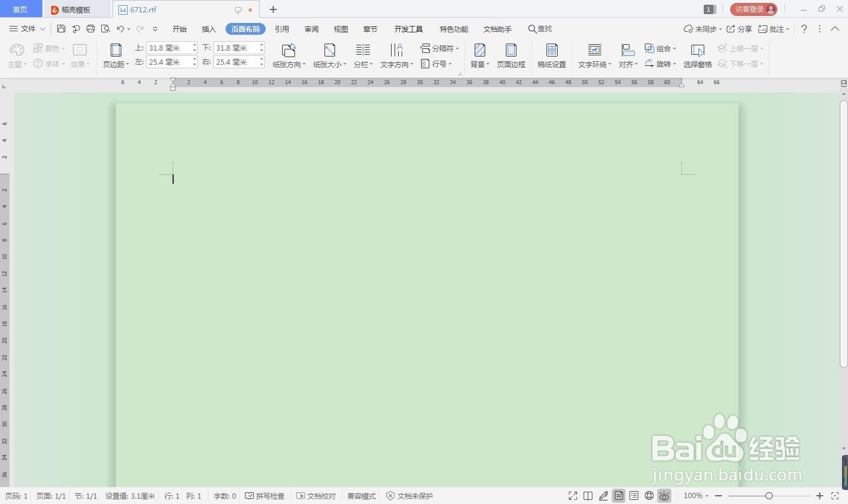Image resolution: width=848 pixels, height=504 pixels.
Task: Click the top margin 上 value field
Action: click(168, 48)
